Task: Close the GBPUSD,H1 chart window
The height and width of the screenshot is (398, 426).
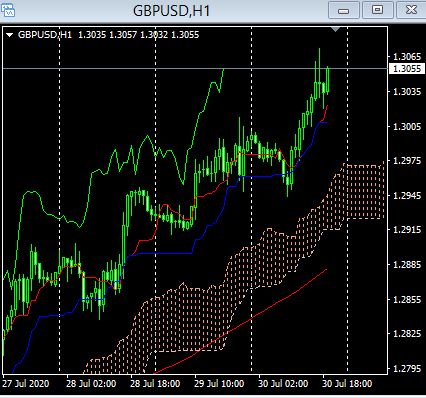Action: (411, 10)
